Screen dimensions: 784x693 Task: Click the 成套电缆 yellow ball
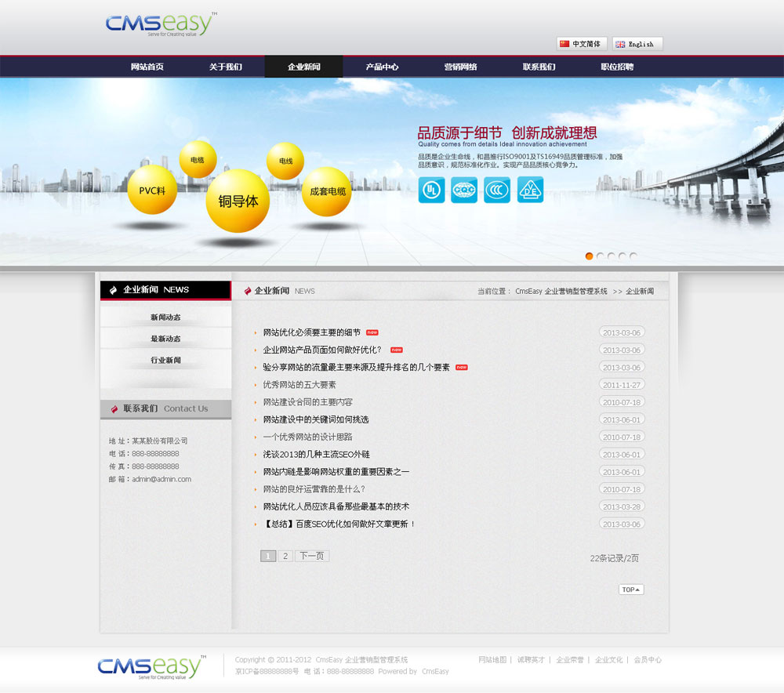click(327, 191)
